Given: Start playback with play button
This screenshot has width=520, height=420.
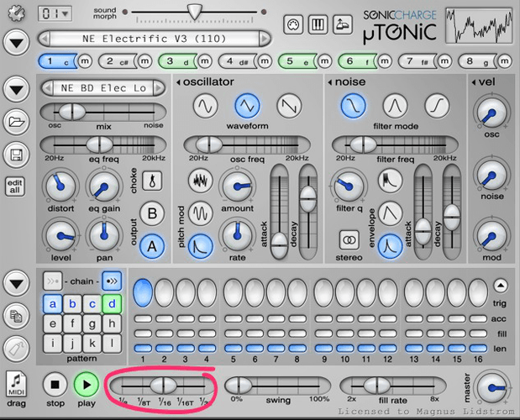Looking at the screenshot, I should pos(87,385).
